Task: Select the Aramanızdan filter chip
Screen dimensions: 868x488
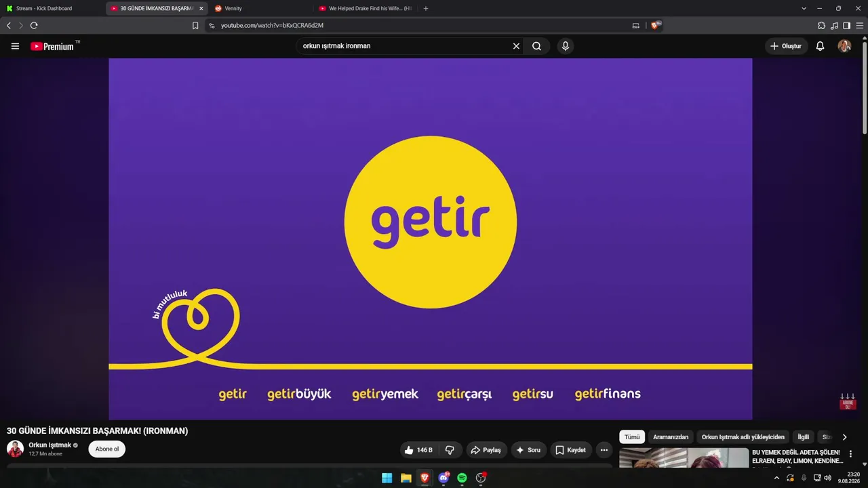Action: (x=671, y=437)
